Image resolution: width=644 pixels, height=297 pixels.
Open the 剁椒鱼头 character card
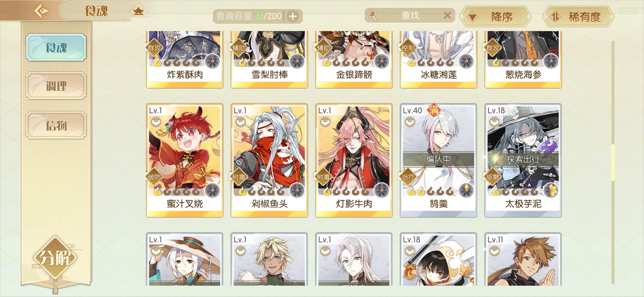[269, 161]
